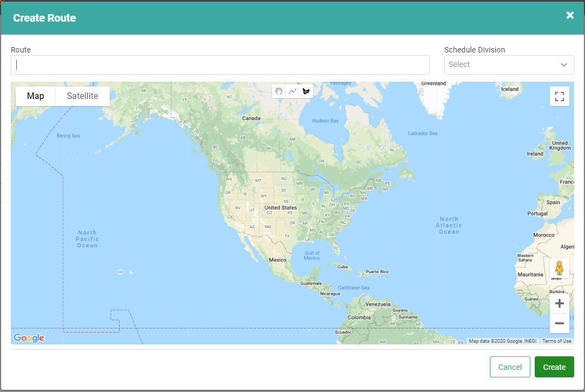Click the Portugal label on map

click(537, 214)
